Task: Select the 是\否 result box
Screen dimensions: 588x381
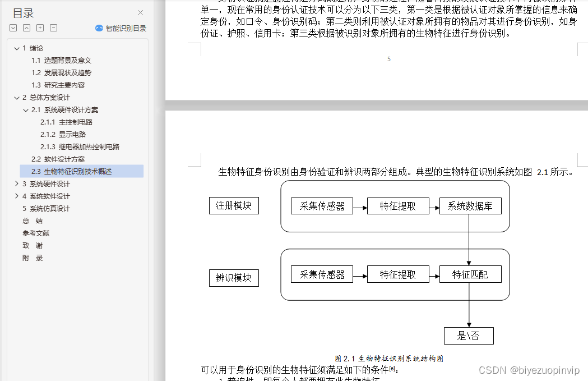Action: (x=469, y=336)
